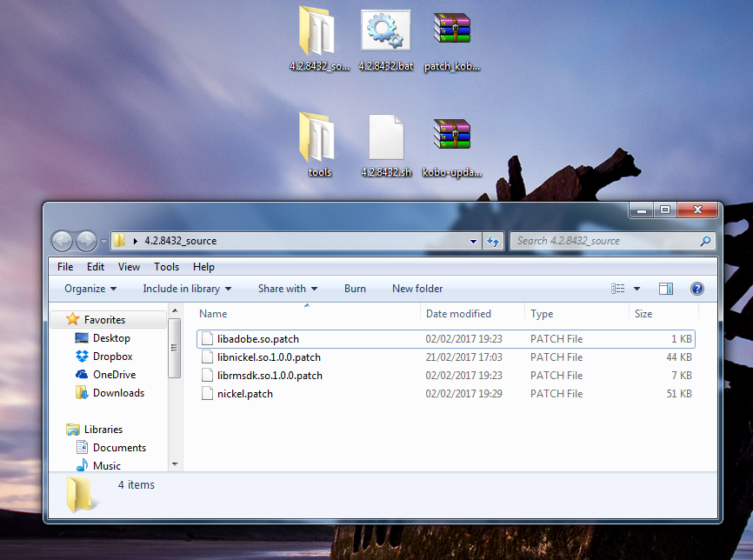Image resolution: width=753 pixels, height=560 pixels.
Task: Click the nickel.patch file name
Action: tap(245, 394)
